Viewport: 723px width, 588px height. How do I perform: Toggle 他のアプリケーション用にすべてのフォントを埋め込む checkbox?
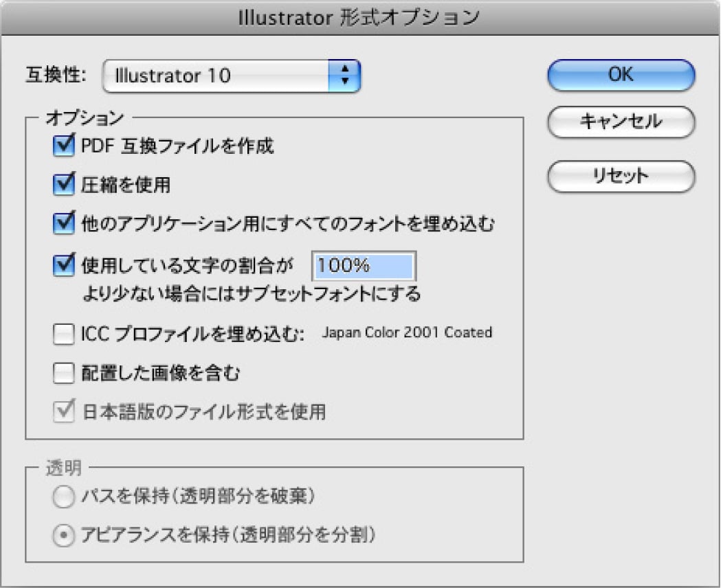tap(64, 223)
